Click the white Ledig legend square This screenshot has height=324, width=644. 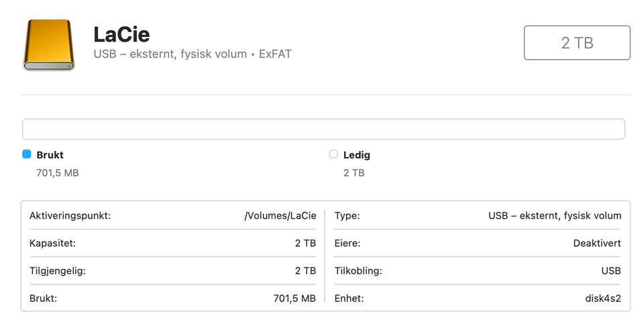[333, 154]
